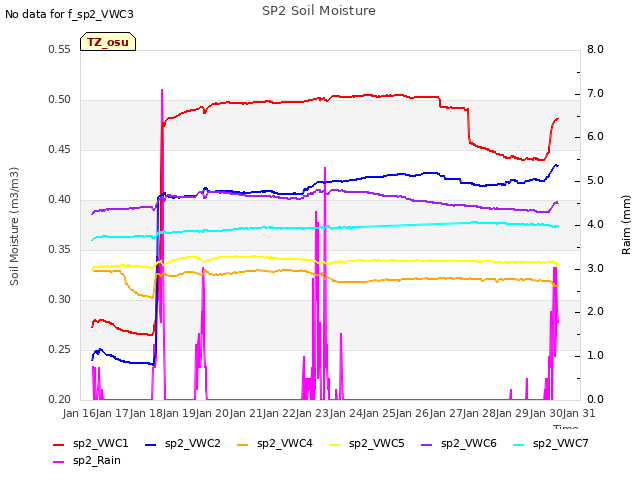Click the 8.0 right axis value

coord(595,50)
